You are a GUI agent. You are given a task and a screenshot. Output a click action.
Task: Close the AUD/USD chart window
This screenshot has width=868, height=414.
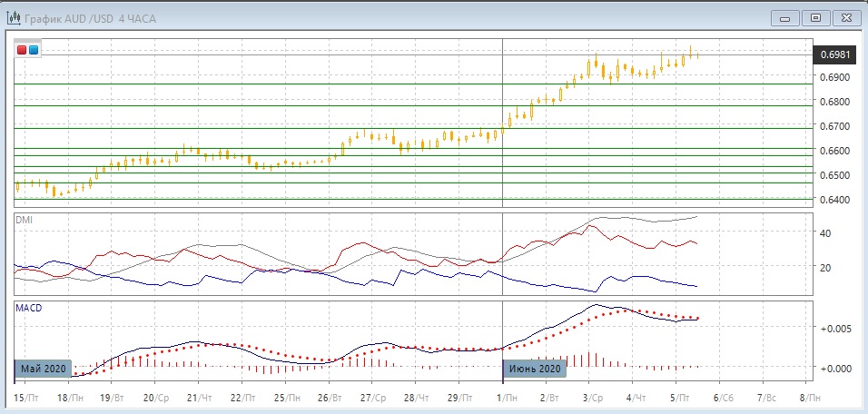pyautogui.click(x=844, y=16)
